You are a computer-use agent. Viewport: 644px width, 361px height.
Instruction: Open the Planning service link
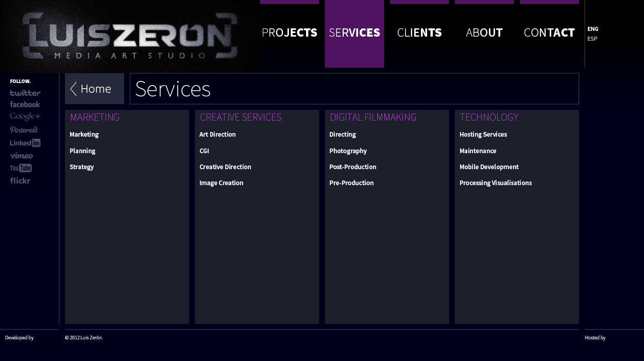pos(82,151)
